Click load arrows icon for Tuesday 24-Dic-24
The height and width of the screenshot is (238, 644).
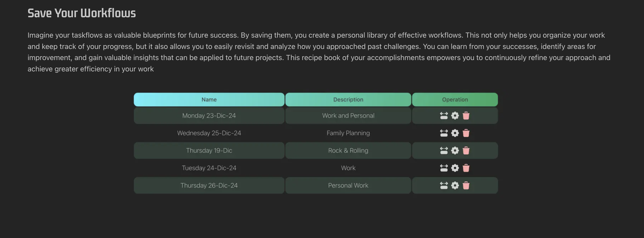(444, 168)
